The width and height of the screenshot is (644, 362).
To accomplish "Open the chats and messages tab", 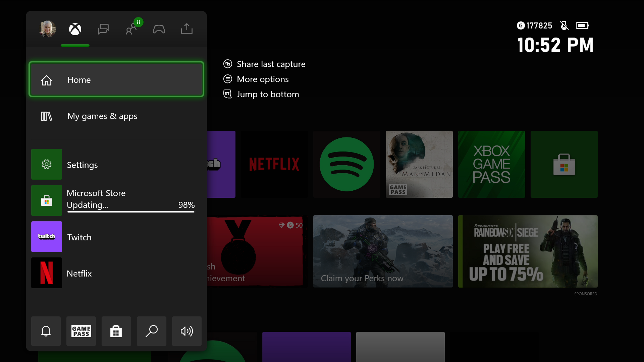I will [x=103, y=29].
